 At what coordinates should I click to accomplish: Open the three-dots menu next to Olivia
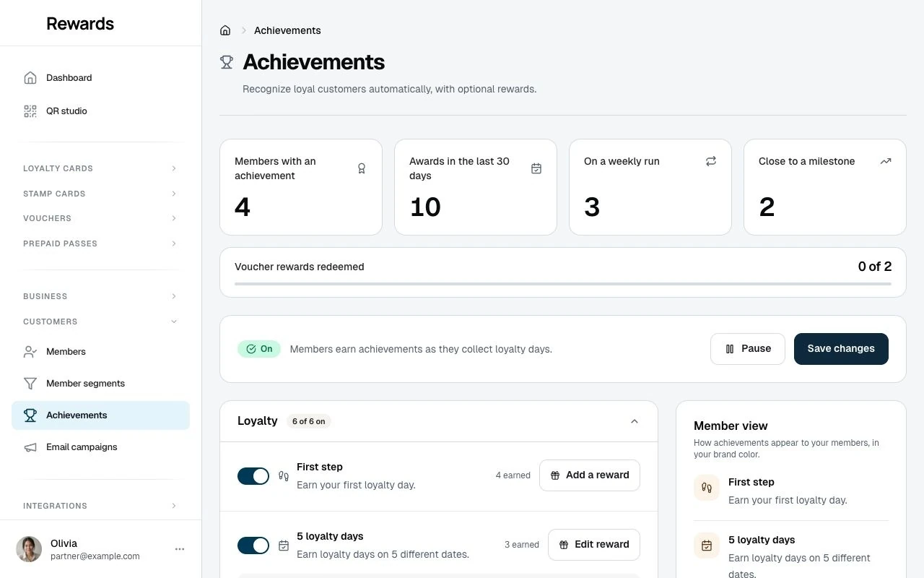180,549
